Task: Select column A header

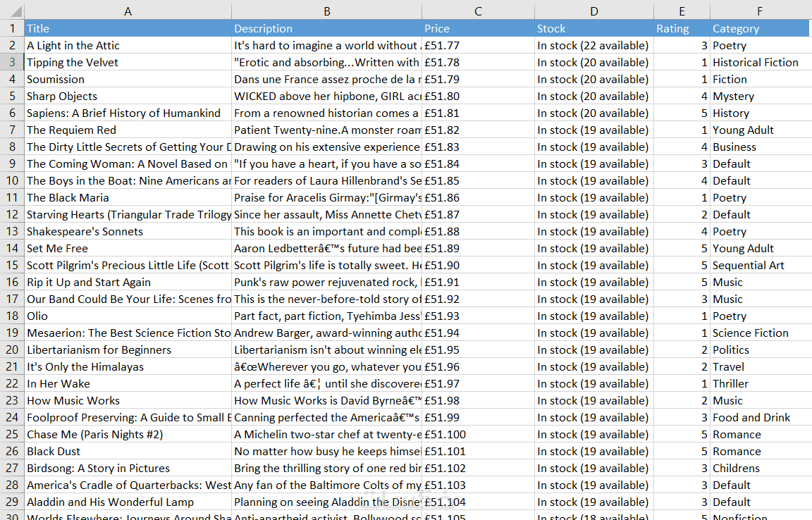Action: [x=128, y=11]
